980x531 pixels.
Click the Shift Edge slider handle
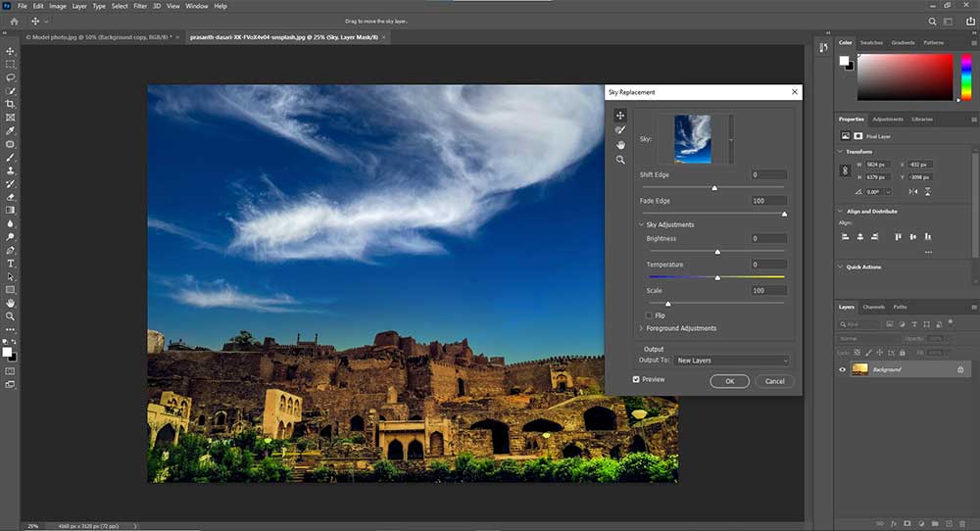714,187
